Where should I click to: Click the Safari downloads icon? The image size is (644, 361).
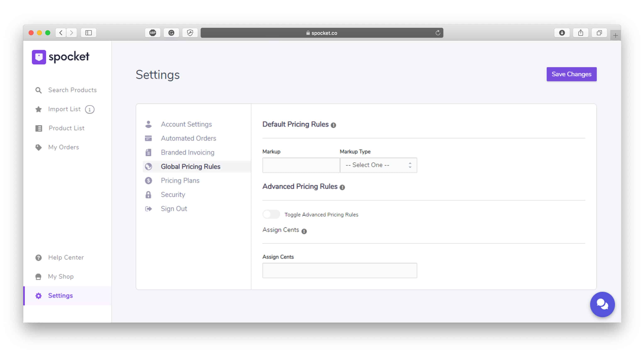click(562, 33)
